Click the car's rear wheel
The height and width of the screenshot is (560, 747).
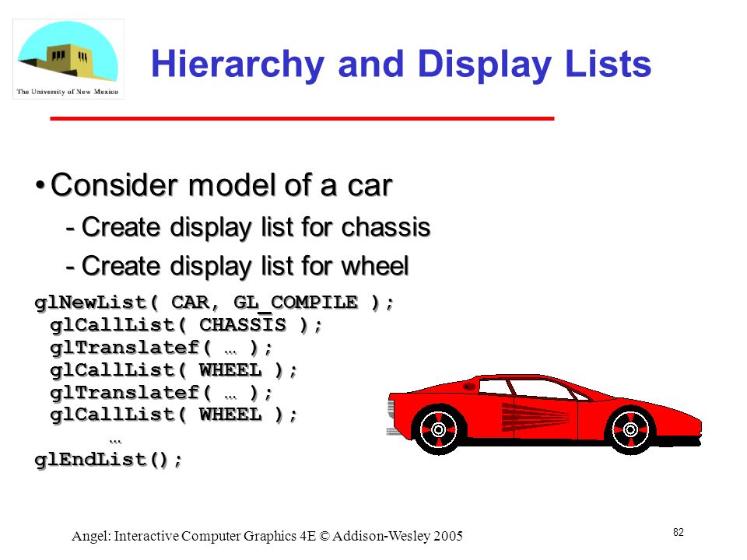coord(438,429)
